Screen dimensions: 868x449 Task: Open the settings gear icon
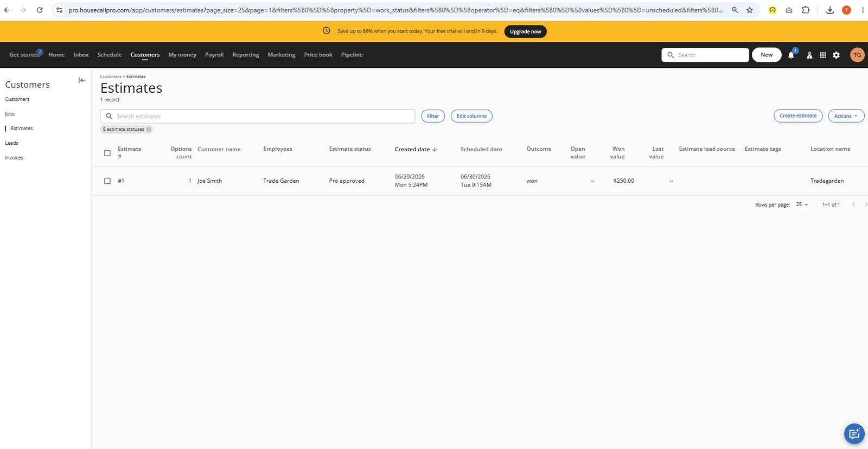tap(837, 55)
